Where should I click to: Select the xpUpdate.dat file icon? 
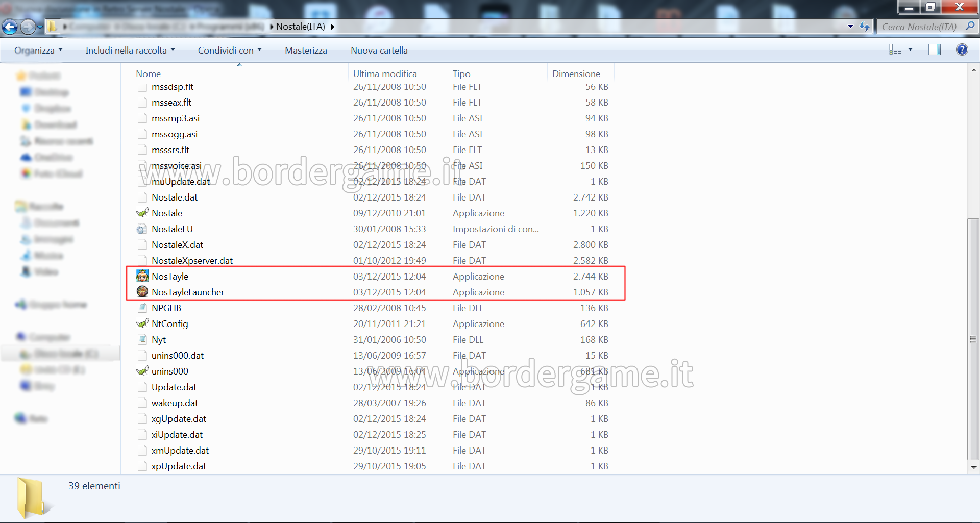coord(142,466)
